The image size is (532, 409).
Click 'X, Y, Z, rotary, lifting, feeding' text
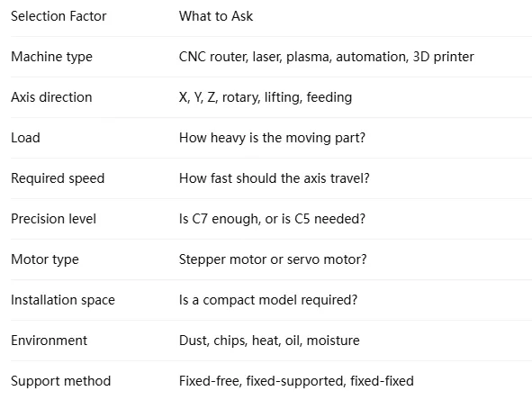(x=266, y=97)
